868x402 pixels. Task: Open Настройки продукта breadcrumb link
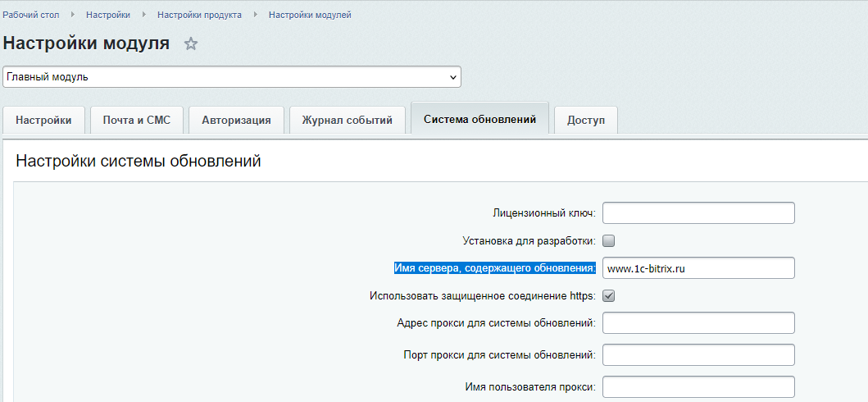tap(199, 15)
